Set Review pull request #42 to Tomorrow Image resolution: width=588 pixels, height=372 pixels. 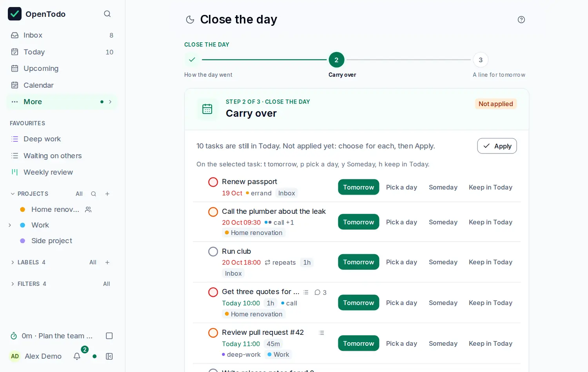pyautogui.click(x=359, y=343)
